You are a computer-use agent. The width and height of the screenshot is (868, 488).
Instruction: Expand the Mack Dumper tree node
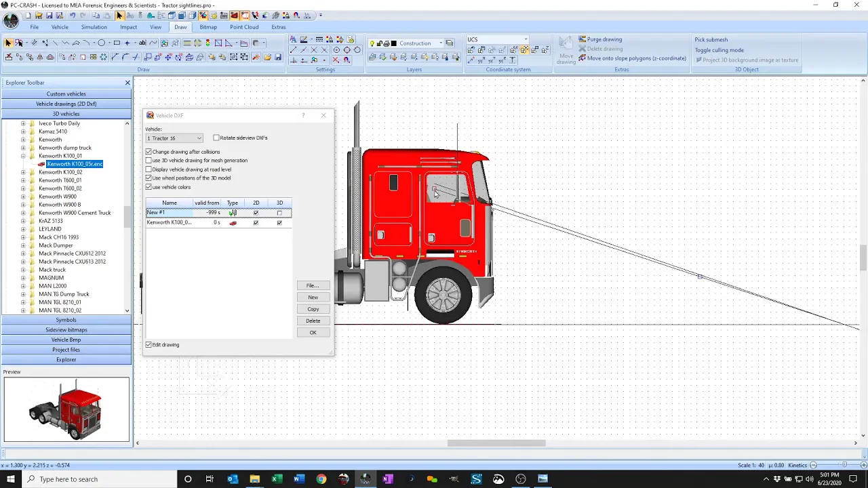(23, 245)
